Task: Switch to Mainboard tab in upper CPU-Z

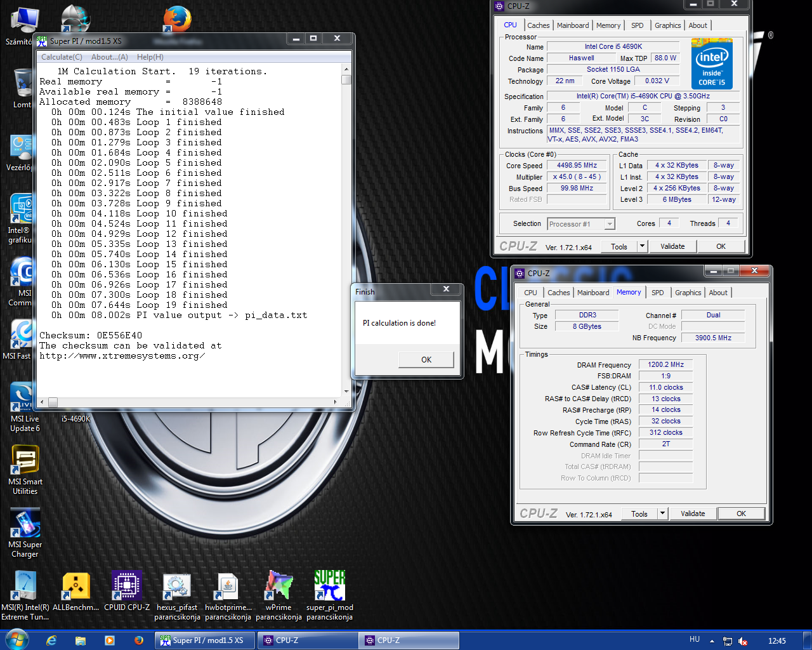Action: click(573, 25)
